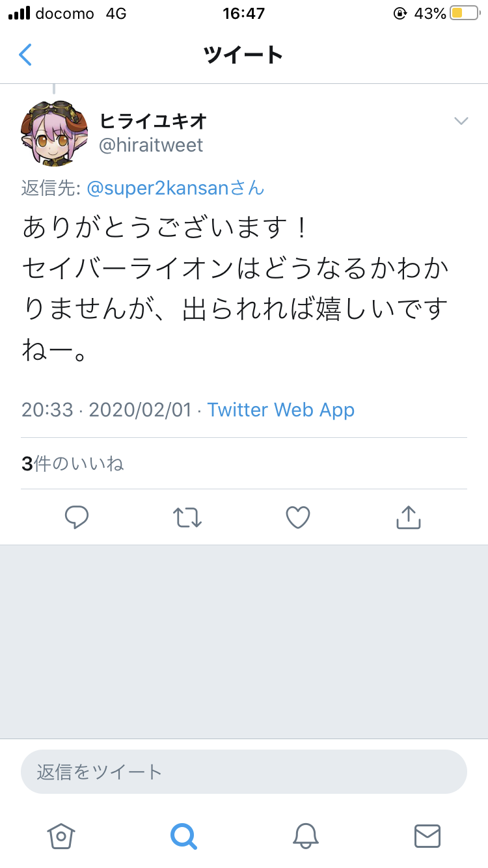The height and width of the screenshot is (868, 488).
Task: Open ヒライユキオ profile avatar
Action: click(54, 133)
